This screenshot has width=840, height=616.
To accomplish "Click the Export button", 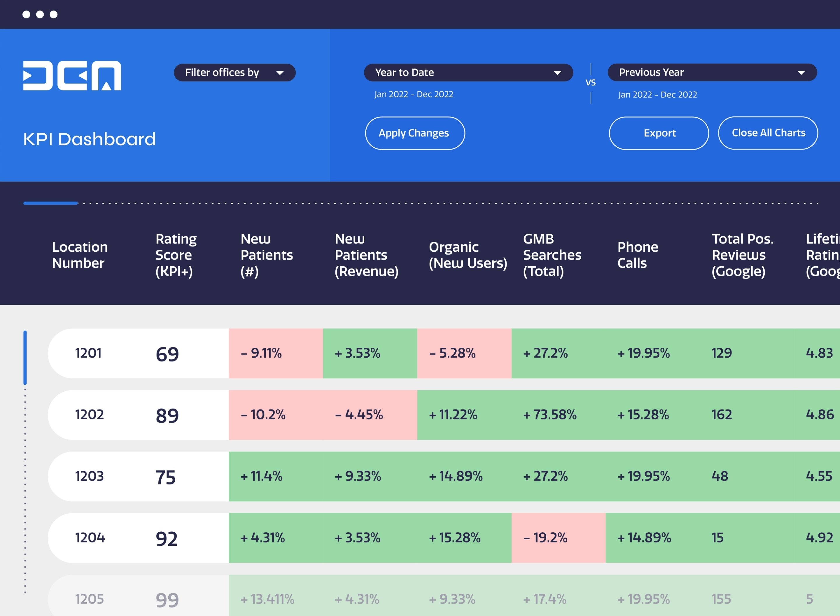I will pos(658,133).
